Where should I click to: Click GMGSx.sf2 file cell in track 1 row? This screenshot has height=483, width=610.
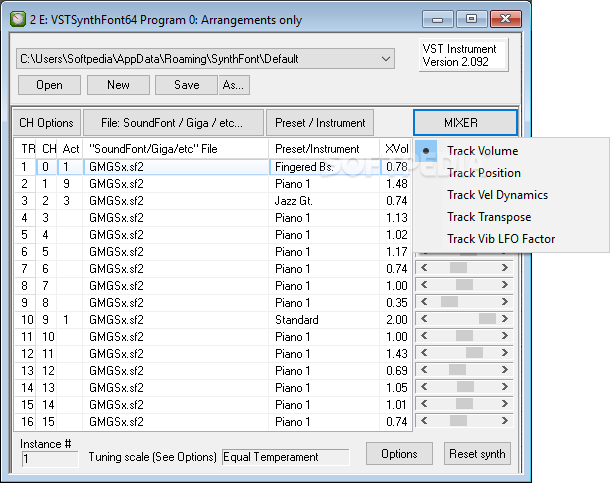(176, 167)
